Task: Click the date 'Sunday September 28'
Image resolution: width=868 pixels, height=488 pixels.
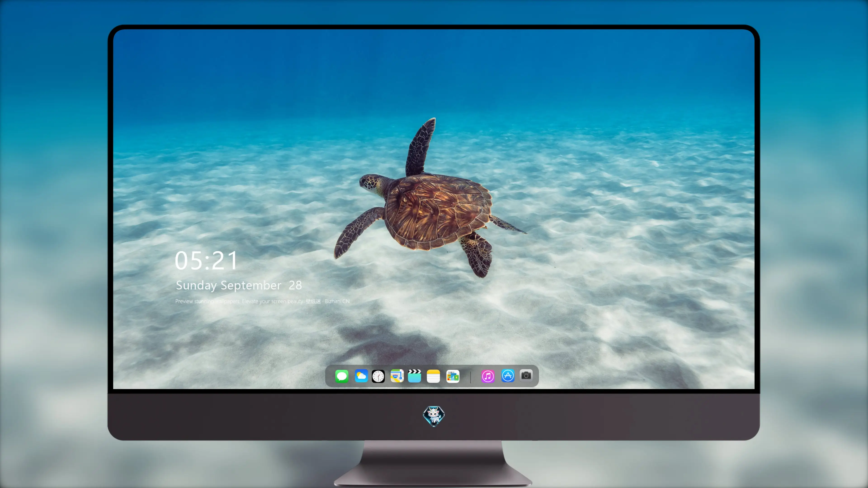Action: click(238, 285)
